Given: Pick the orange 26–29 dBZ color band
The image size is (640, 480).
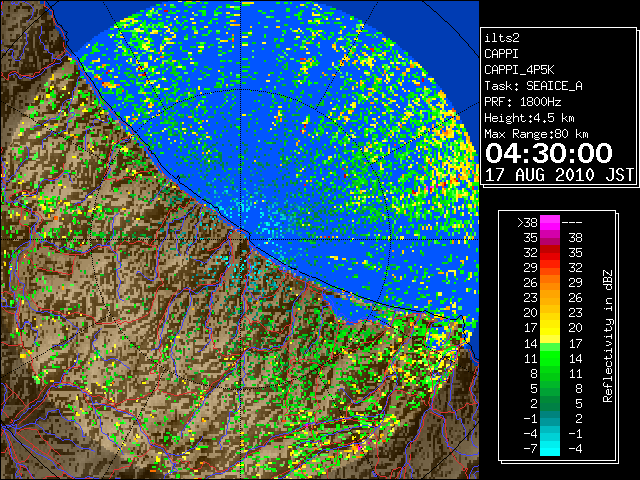Looking at the screenshot, I should point(550,282).
